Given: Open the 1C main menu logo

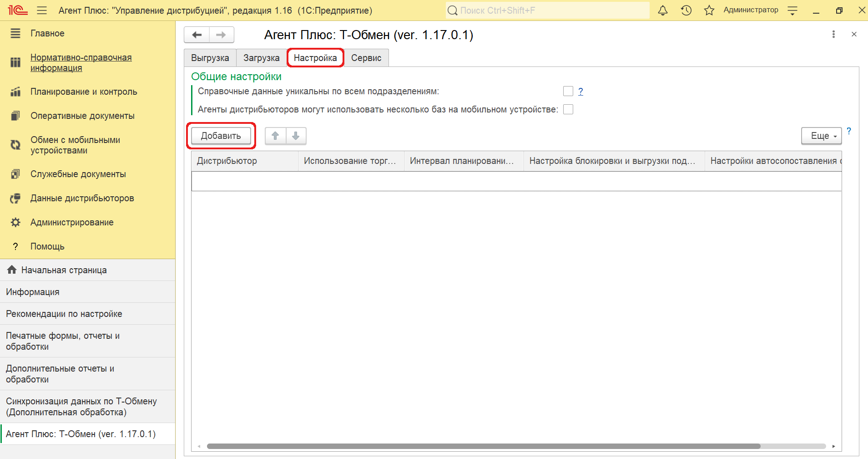Looking at the screenshot, I should pyautogui.click(x=18, y=10).
